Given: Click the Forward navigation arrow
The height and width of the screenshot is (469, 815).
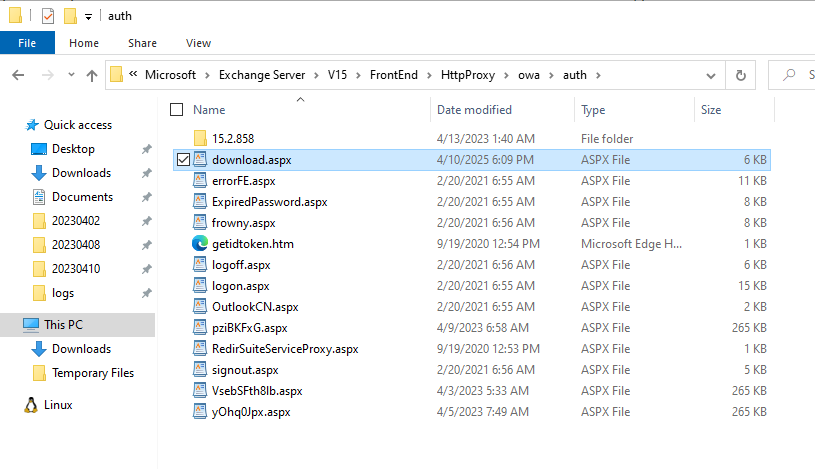Looking at the screenshot, I should 47,75.
